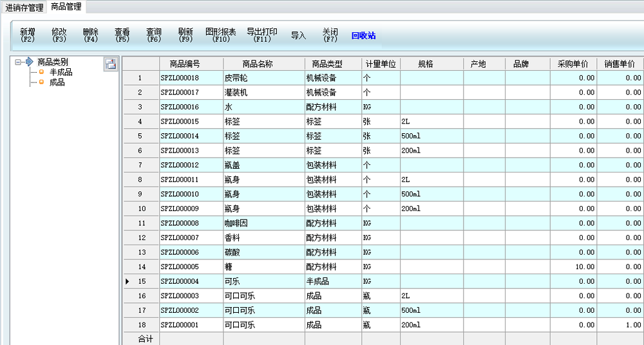Click the small icon beside category tree
The width and height of the screenshot is (644, 345).
[110, 64]
